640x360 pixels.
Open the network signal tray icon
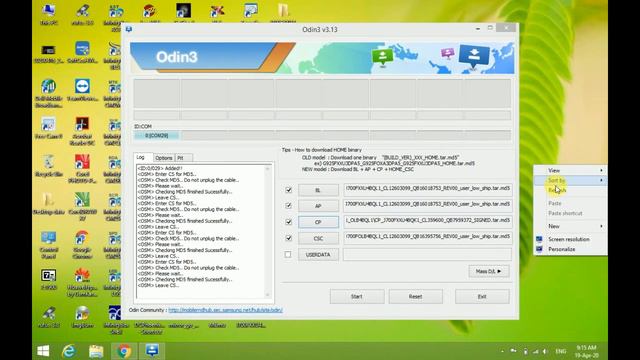[535, 351]
